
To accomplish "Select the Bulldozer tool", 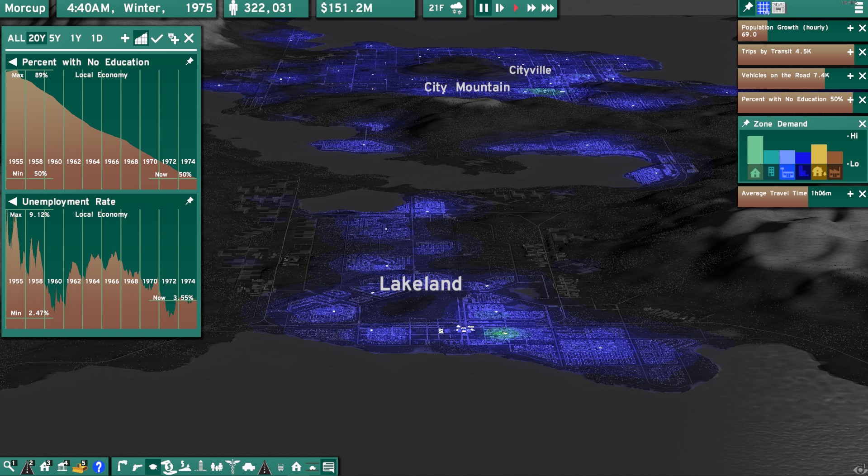I will pos(80,466).
